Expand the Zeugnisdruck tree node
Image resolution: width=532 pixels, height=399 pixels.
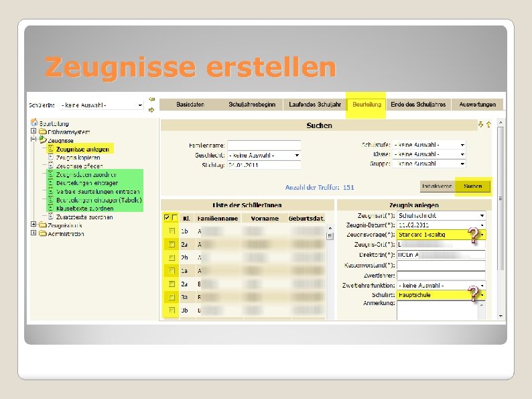coord(34,225)
